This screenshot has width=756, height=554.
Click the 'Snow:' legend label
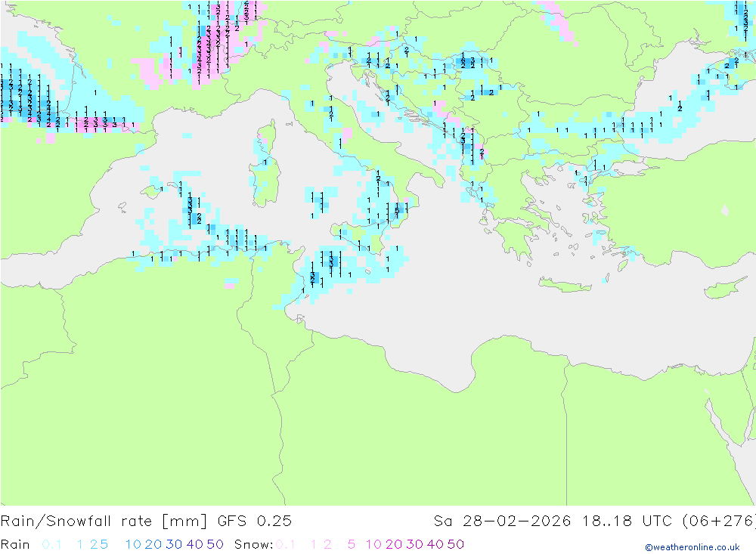click(253, 544)
